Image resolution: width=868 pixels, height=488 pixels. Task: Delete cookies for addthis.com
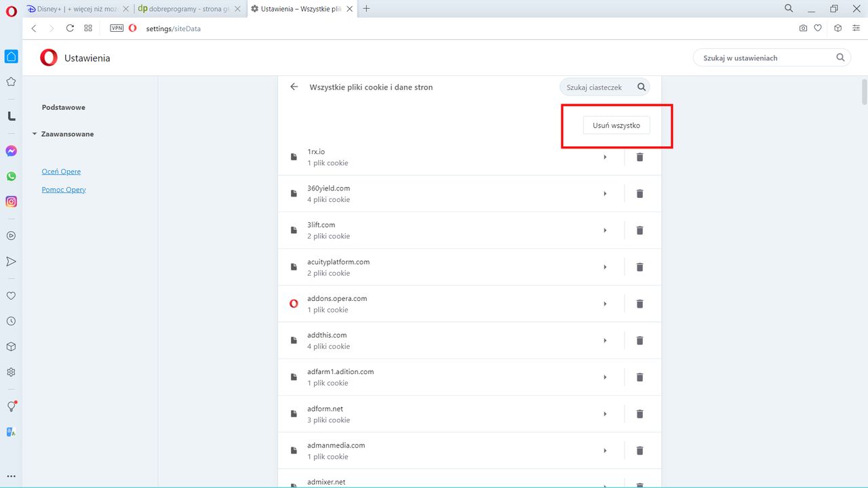[x=639, y=340]
